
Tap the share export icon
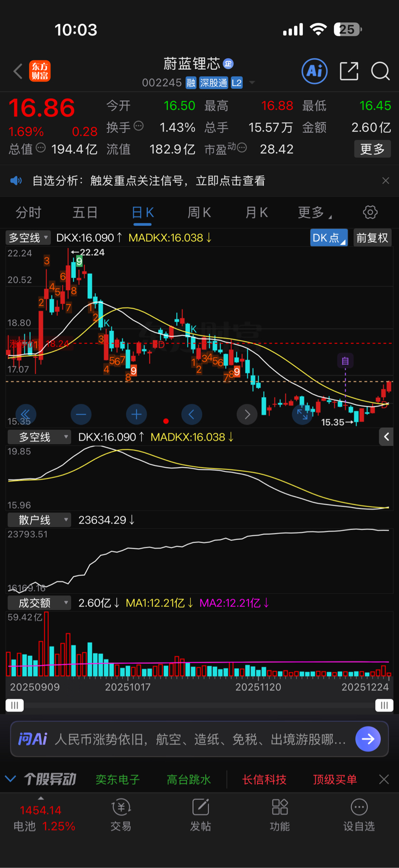coord(349,71)
